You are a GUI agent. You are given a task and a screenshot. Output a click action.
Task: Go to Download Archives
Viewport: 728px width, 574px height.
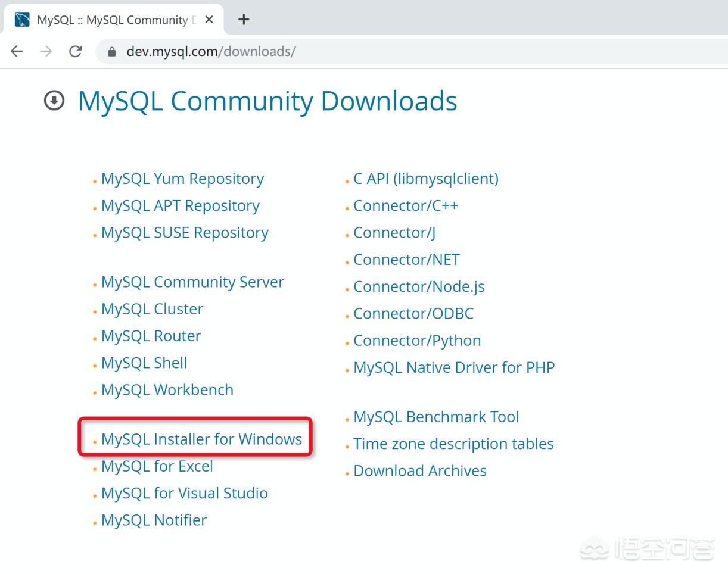pyautogui.click(x=420, y=470)
